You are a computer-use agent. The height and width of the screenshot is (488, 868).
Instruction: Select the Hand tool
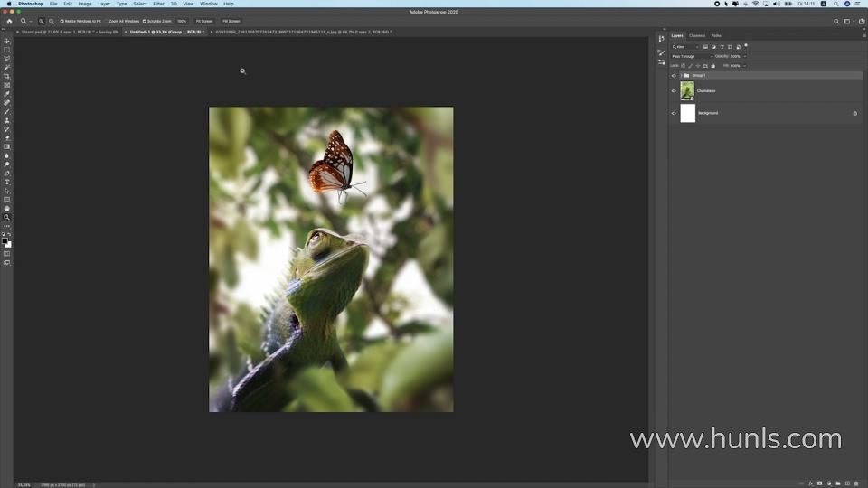tap(6, 209)
